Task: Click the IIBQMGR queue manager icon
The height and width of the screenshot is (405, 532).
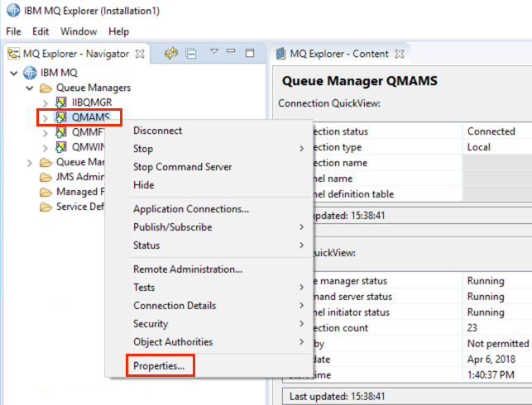Action: coord(61,102)
